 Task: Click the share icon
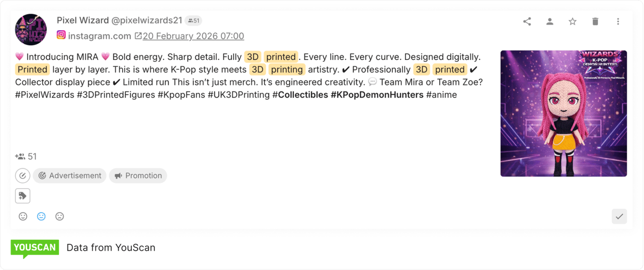click(527, 22)
